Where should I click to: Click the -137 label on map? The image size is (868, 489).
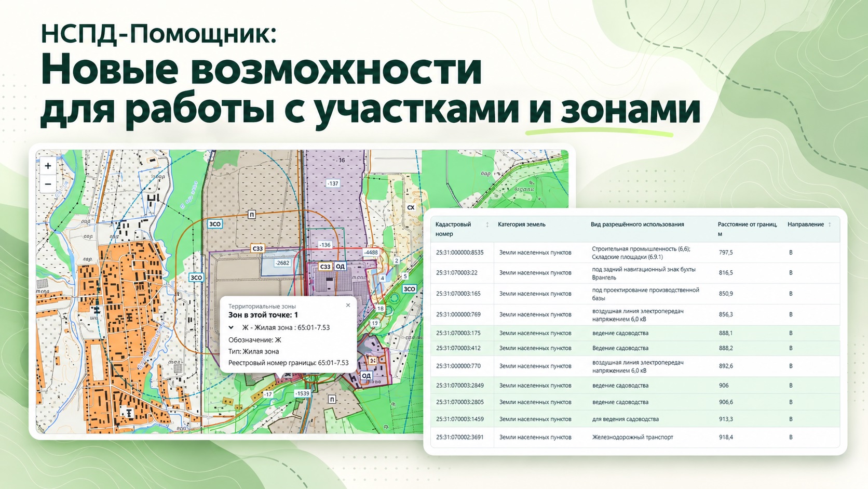point(332,183)
